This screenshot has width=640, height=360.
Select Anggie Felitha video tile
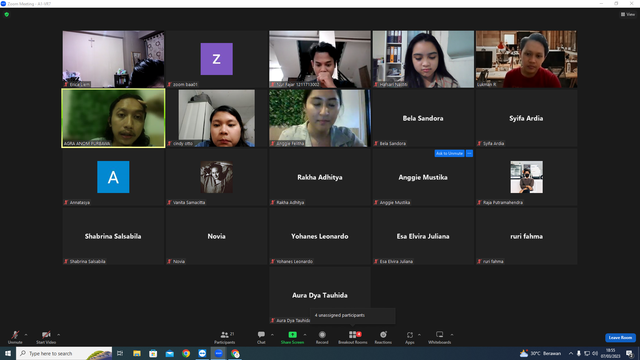[x=320, y=118]
